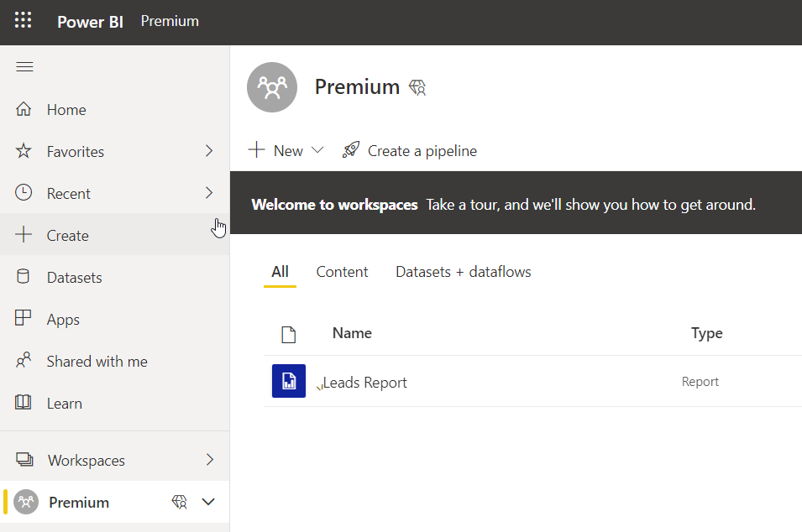The height and width of the screenshot is (532, 802).
Task: Click the New button label
Action: click(289, 151)
